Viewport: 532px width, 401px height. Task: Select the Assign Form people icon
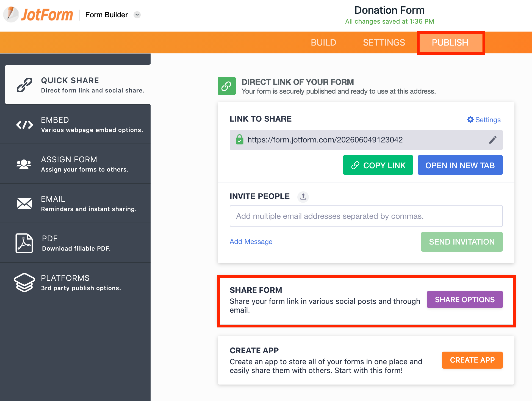click(24, 164)
